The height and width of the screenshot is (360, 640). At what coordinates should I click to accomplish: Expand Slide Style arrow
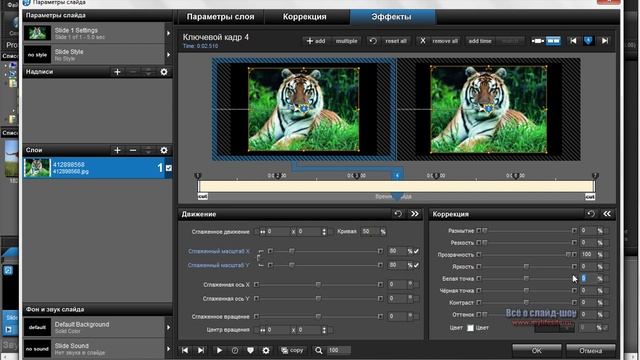click(x=168, y=54)
